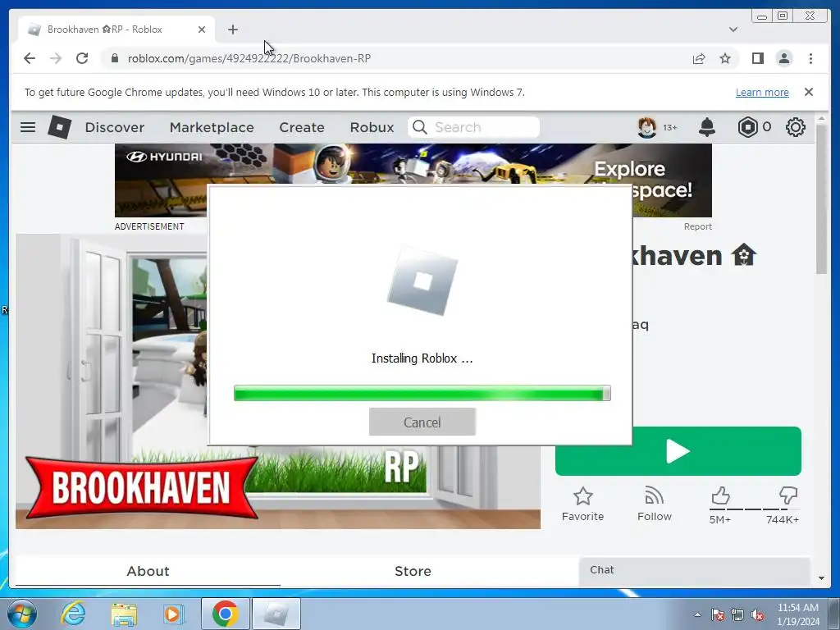Toggle Chrome side panel

(757, 58)
